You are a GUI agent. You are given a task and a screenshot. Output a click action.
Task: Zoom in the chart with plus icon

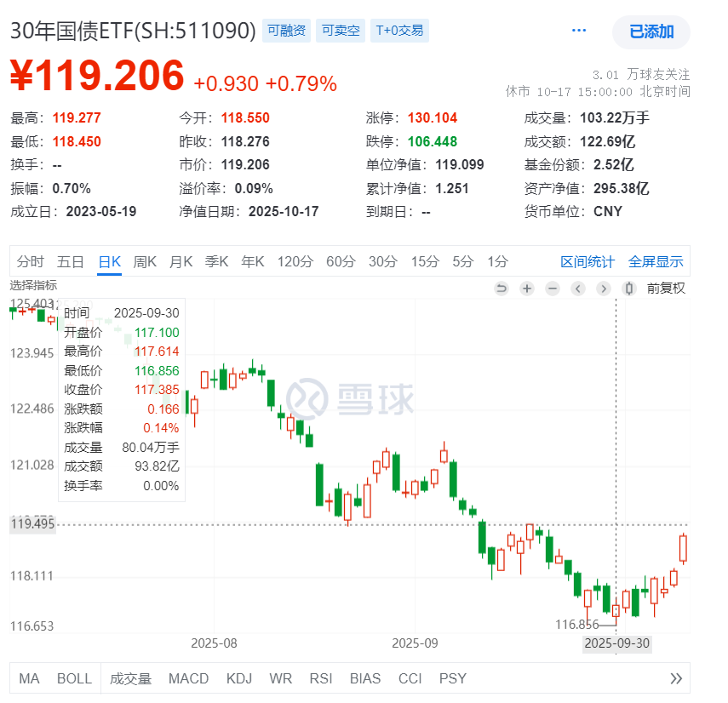pos(526,289)
